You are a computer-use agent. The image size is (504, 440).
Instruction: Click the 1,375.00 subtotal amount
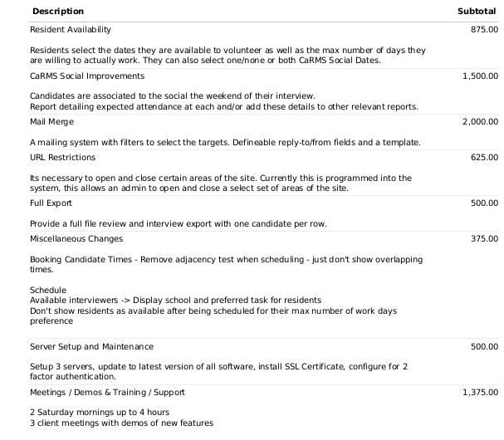pos(480,393)
